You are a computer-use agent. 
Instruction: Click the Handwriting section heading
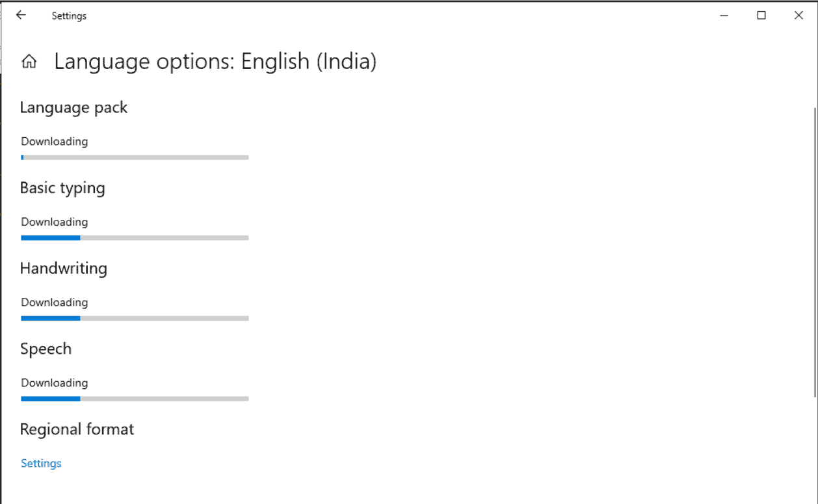pos(63,268)
